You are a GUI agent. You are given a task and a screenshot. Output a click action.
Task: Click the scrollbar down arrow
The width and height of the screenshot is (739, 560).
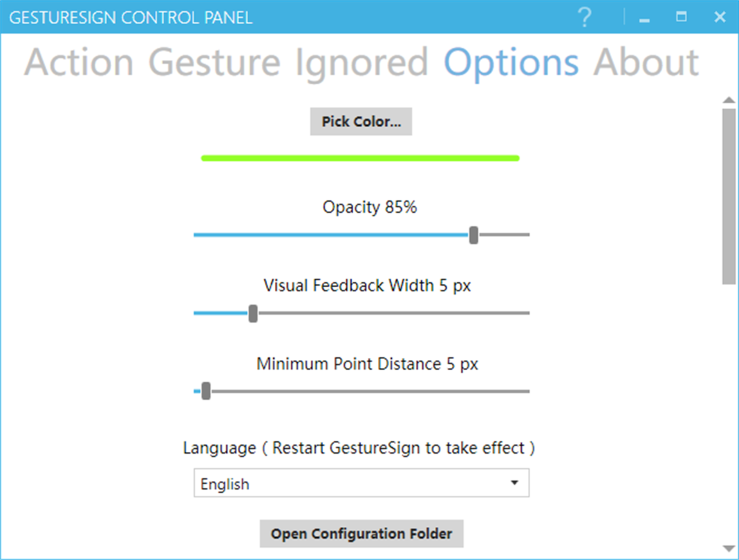(729, 548)
